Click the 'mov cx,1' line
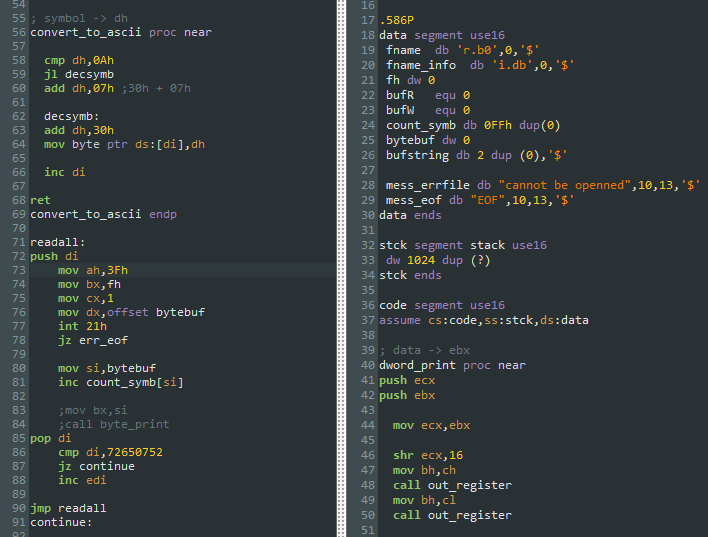 (x=86, y=299)
